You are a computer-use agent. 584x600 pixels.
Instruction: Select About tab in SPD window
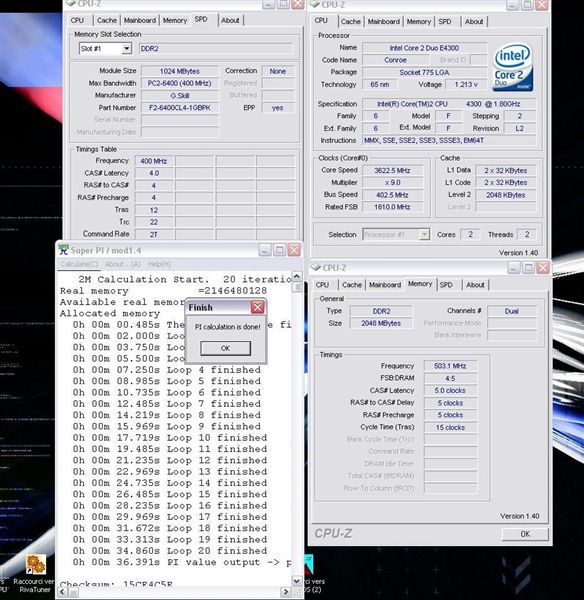[230, 20]
